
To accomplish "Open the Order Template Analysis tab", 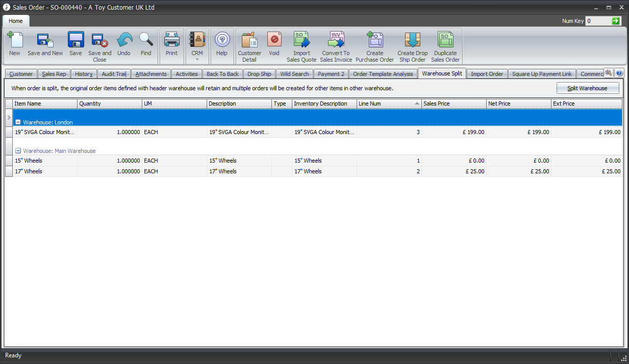I will [383, 74].
